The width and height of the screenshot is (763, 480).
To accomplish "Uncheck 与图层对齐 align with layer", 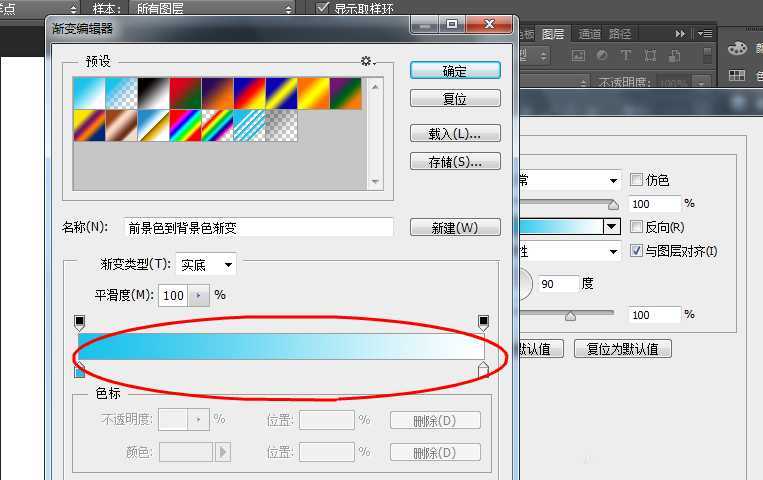I will (x=637, y=250).
